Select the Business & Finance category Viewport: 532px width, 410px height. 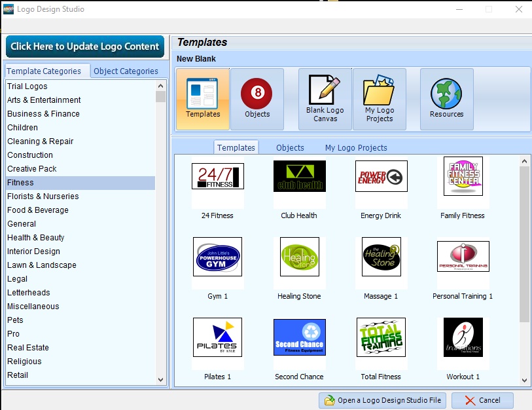[80, 114]
